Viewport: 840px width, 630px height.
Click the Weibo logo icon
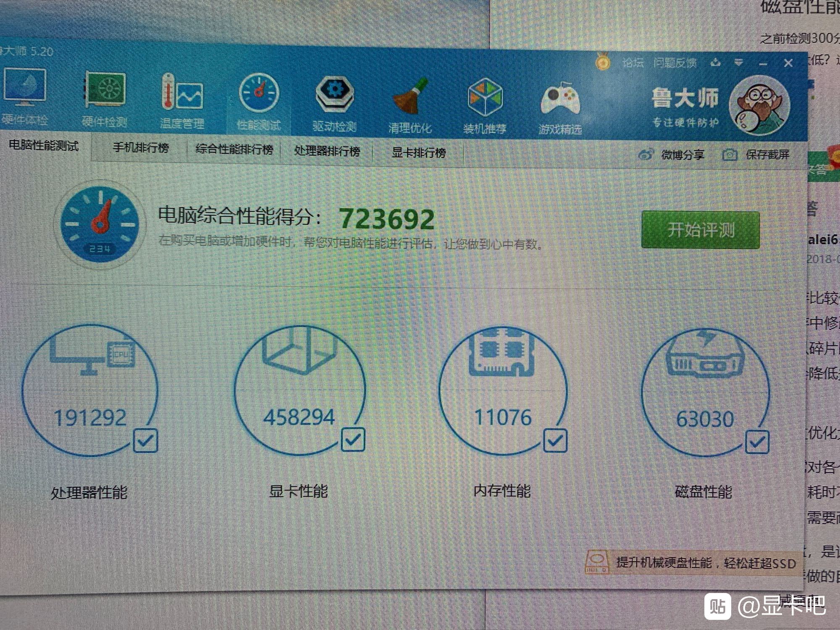click(x=646, y=155)
